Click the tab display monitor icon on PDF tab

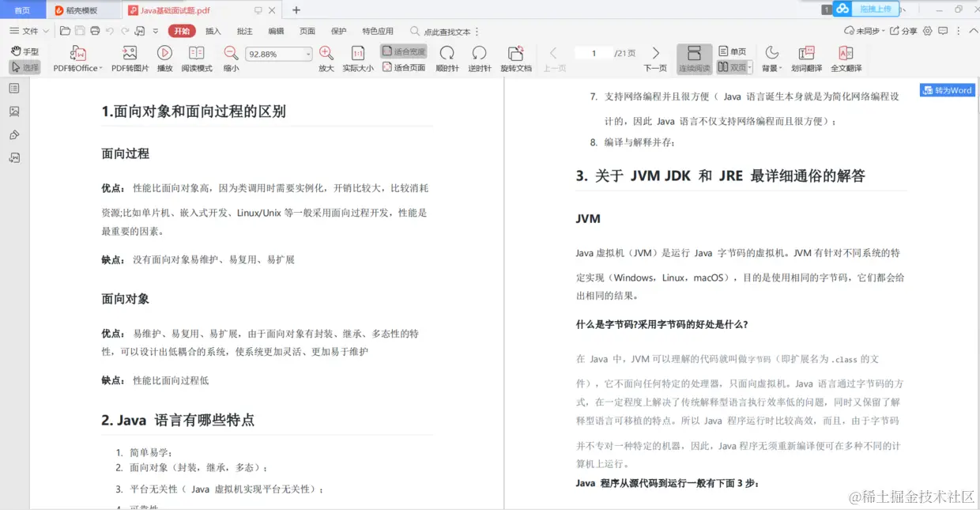coord(258,10)
